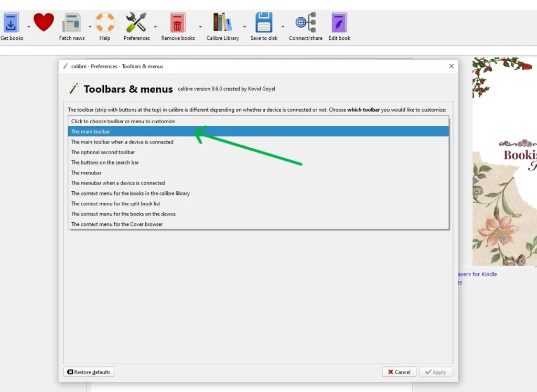Click the Remove books trash icon
Screen dimensions: 537x392
(x=178, y=23)
